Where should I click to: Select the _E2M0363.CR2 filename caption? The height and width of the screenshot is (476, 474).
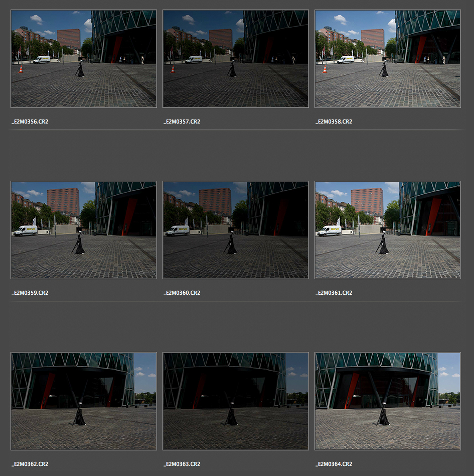[x=182, y=464]
